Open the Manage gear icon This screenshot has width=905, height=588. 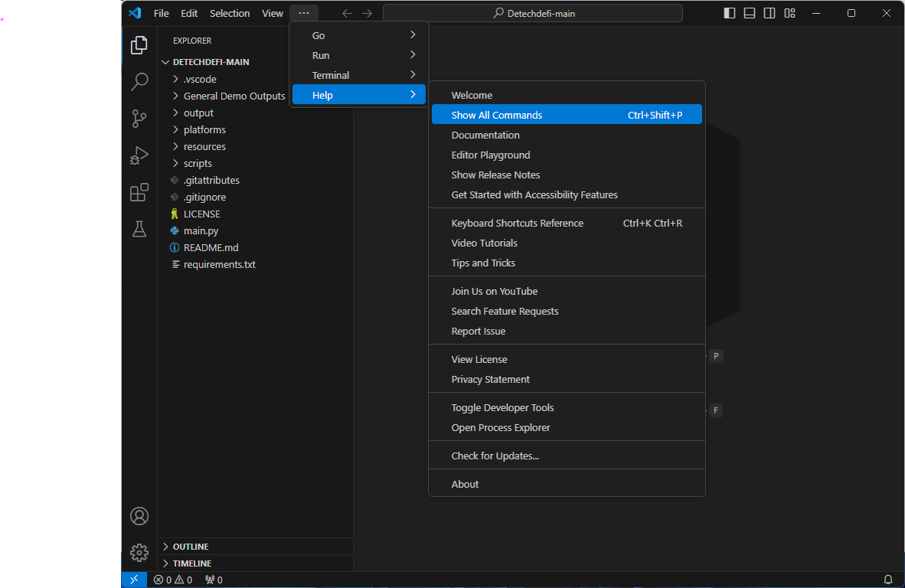point(139,552)
